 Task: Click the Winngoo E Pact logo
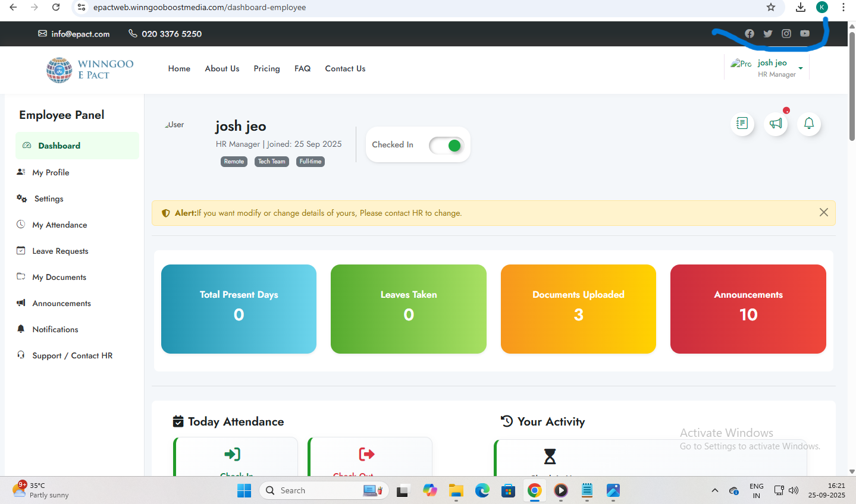click(x=90, y=70)
